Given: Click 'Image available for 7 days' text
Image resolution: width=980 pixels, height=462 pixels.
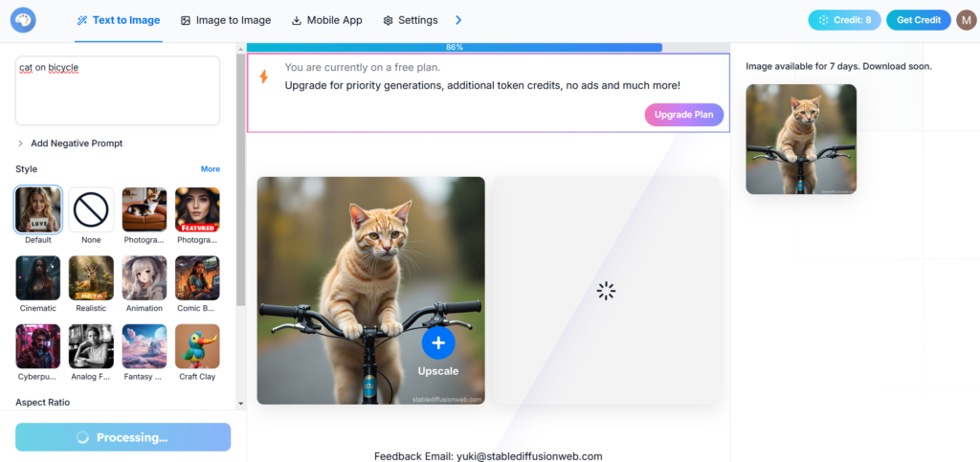Looking at the screenshot, I should pyautogui.click(x=838, y=66).
